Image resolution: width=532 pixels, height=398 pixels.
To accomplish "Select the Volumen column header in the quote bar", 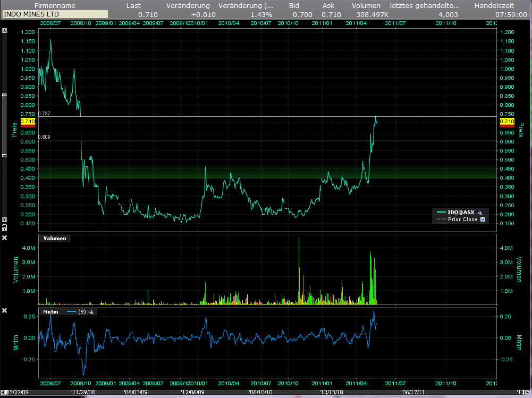I will point(365,5).
